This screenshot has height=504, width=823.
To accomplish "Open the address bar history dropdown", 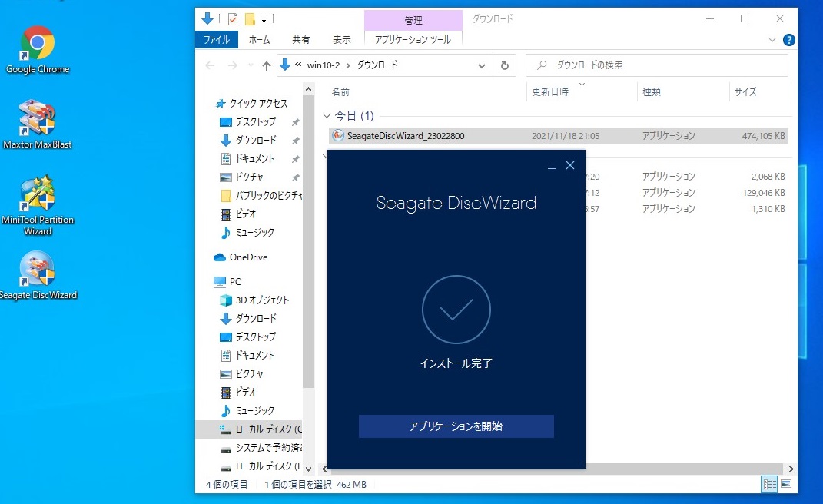I will click(x=481, y=65).
